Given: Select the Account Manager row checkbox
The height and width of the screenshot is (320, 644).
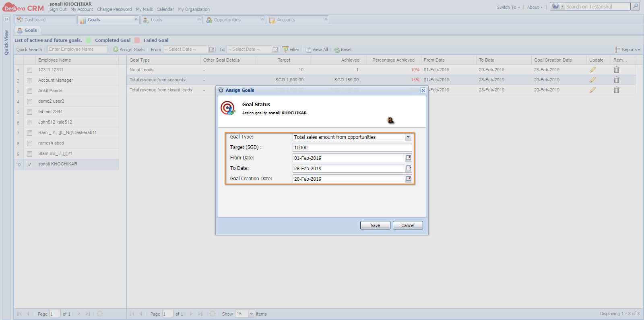Looking at the screenshot, I should click(x=29, y=81).
